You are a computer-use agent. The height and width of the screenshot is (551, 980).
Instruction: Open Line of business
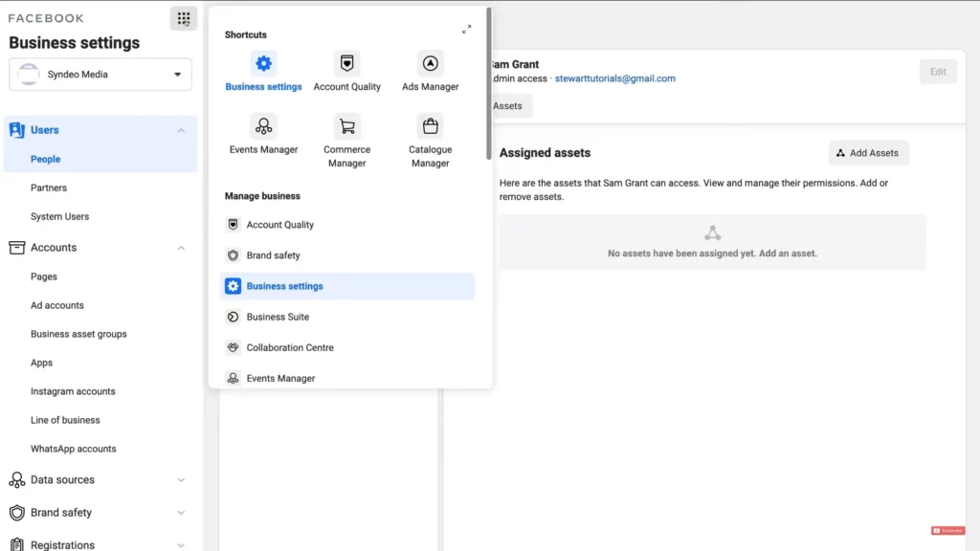coord(65,420)
